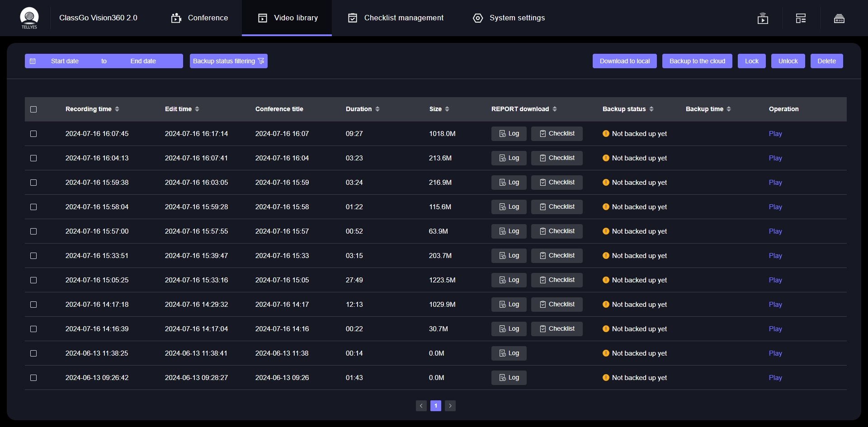The width and height of the screenshot is (868, 427).
Task: Open Backup status filtering dropdown
Action: coord(228,61)
